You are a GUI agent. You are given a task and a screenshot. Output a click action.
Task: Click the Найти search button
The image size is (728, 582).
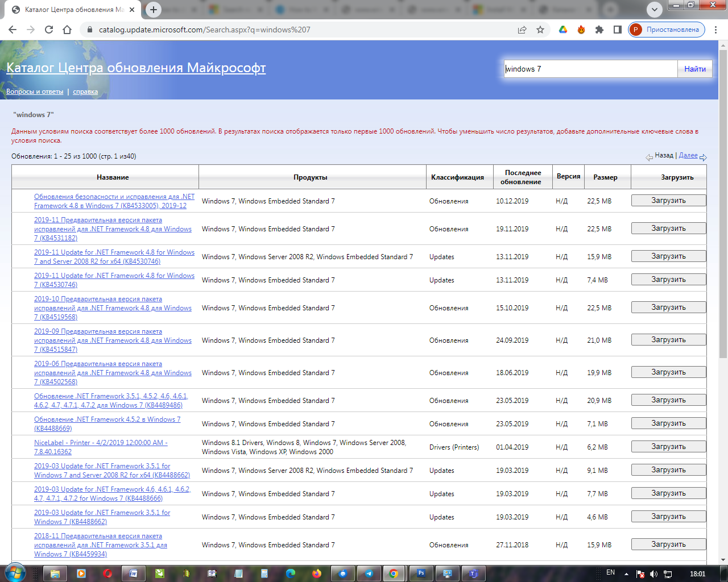(695, 69)
